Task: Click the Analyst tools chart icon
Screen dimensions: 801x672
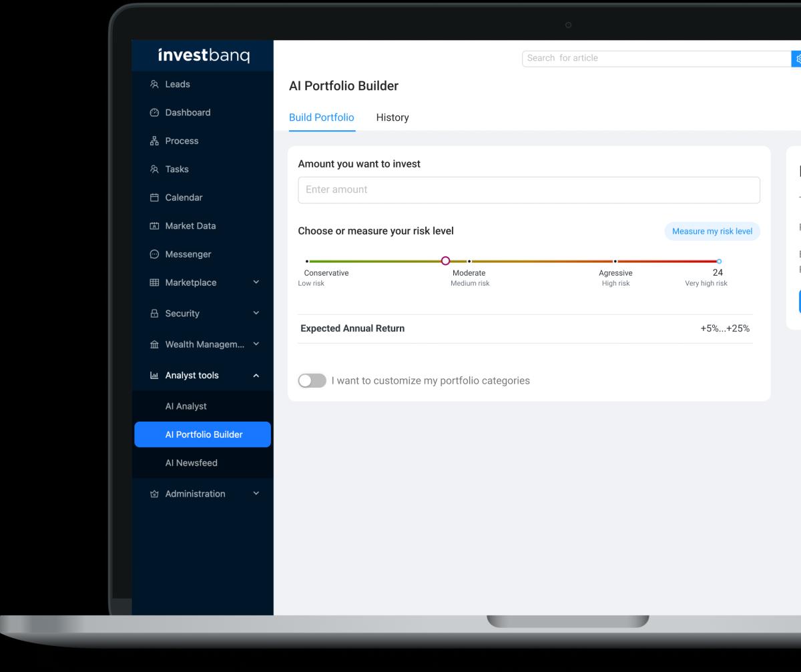Action: click(154, 376)
